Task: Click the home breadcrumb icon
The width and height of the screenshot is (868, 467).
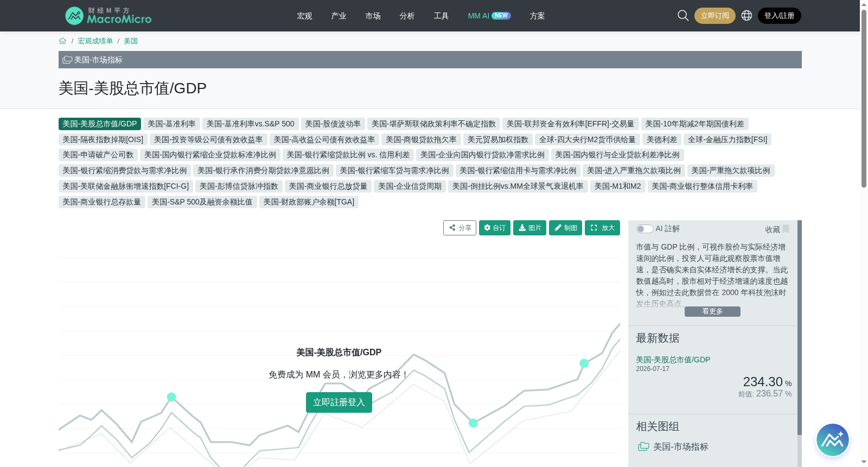Action: (x=62, y=41)
